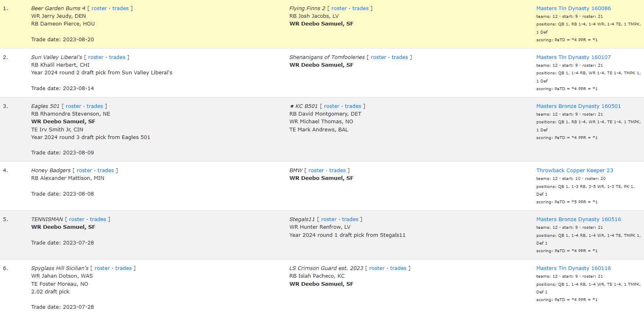This screenshot has height=312, width=644.
Task: Select text 'WR Jahan Dotson, WAS'
Action: click(x=62, y=276)
